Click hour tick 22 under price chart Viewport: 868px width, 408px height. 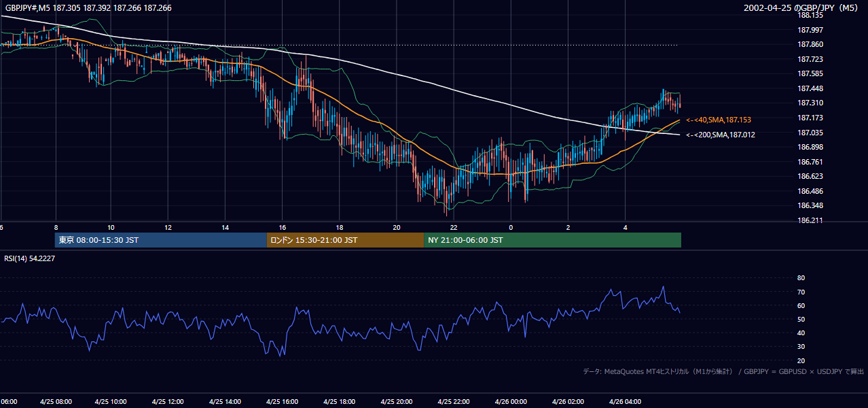point(453,228)
